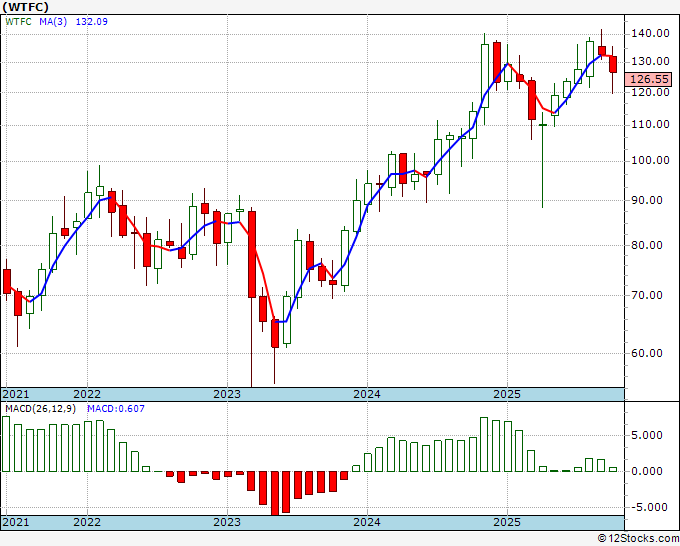Image resolution: width=680 pixels, height=546 pixels.
Task: Click the last red candlestick near 126.55
Action: [x=613, y=65]
